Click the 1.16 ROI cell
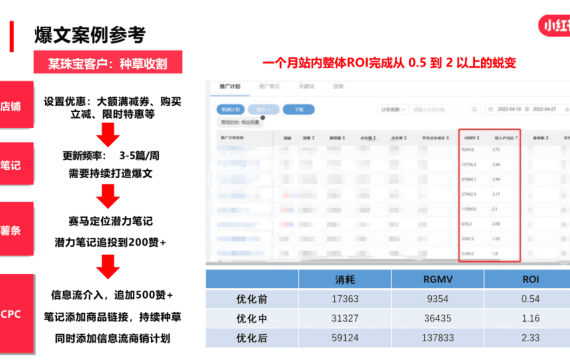This screenshot has width=570, height=360. 530,319
